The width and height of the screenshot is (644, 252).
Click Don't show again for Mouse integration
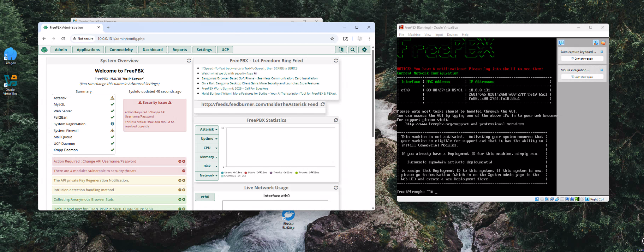point(582,77)
